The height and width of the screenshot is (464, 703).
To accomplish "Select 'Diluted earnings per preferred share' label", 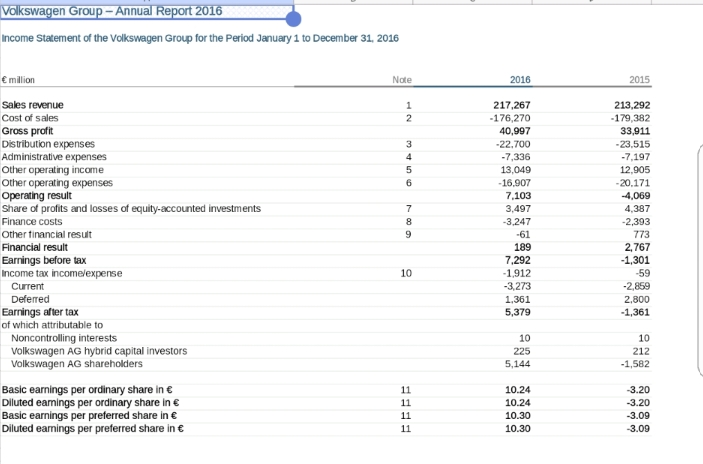I will [x=93, y=429].
